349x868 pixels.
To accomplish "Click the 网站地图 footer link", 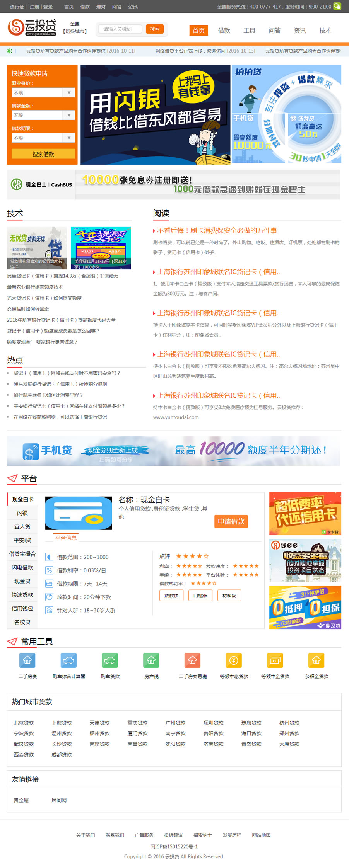I will pyautogui.click(x=262, y=835).
